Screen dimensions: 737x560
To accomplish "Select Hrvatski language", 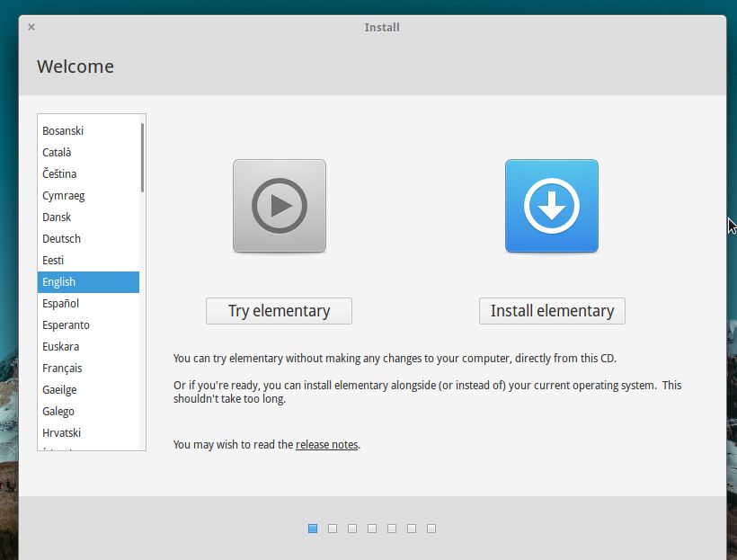I will pos(88,433).
